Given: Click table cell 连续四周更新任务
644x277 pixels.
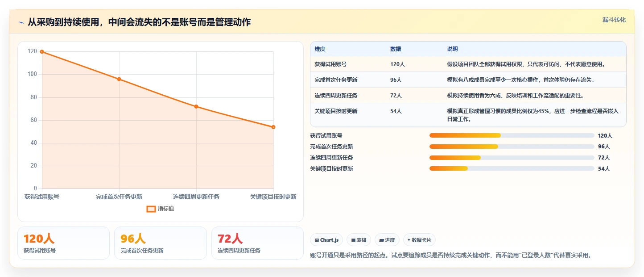Looking at the screenshot, I should [336, 96].
